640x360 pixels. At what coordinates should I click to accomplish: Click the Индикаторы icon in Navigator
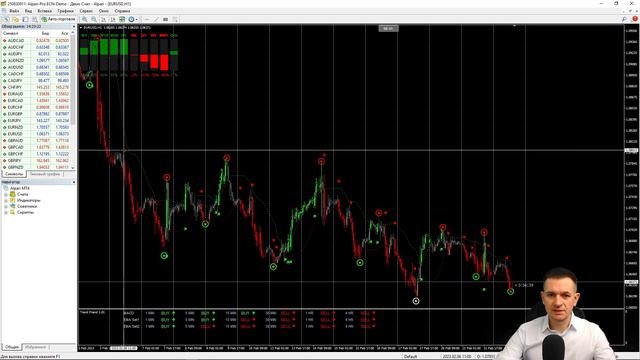12,200
